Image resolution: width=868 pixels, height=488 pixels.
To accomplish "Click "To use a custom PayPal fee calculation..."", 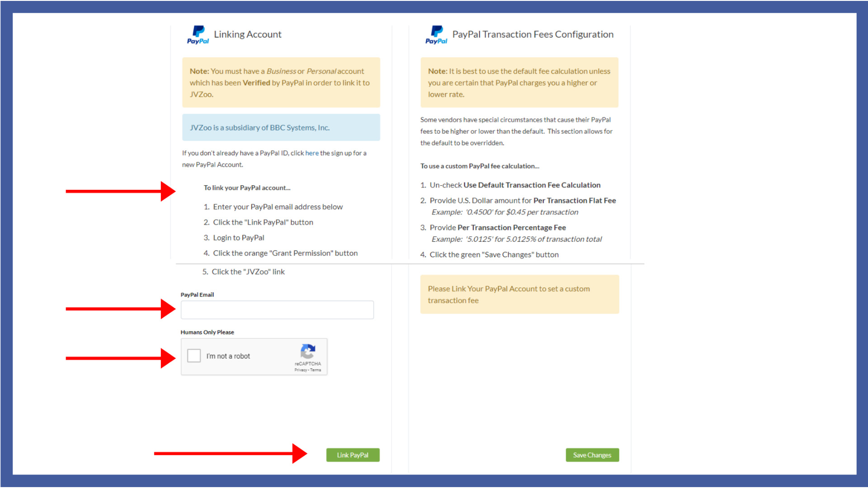I will pos(480,166).
